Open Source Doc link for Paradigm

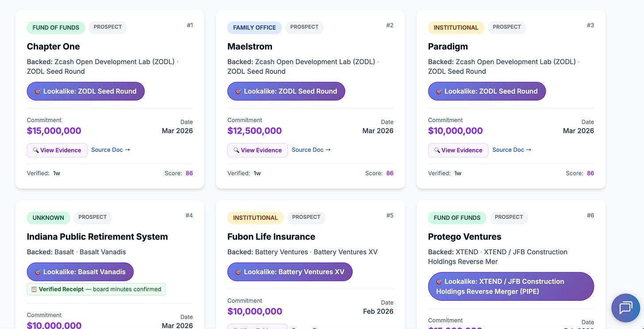click(512, 150)
